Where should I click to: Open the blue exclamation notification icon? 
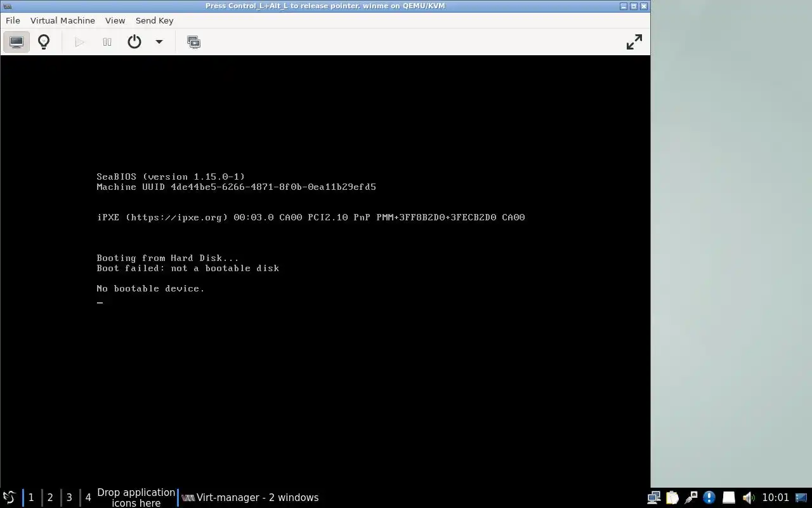(x=709, y=497)
